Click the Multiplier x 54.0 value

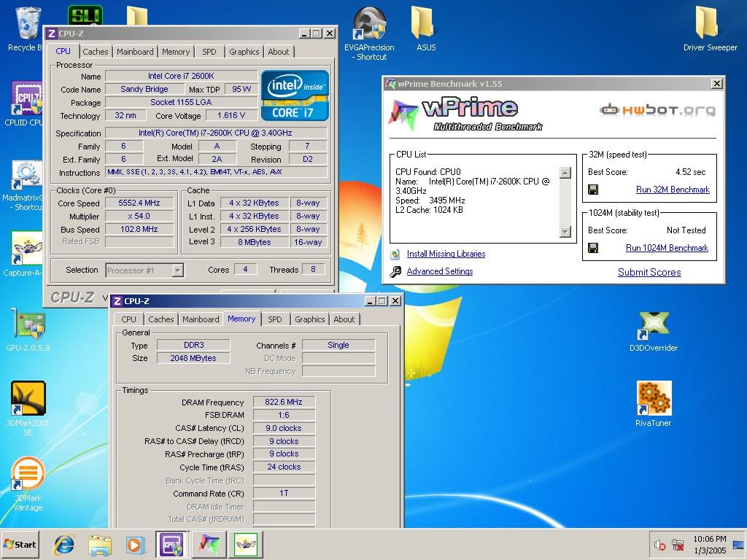(139, 216)
